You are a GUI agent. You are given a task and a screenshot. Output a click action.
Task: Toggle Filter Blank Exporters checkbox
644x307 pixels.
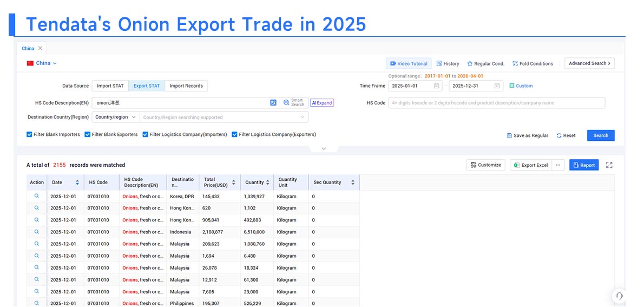88,134
